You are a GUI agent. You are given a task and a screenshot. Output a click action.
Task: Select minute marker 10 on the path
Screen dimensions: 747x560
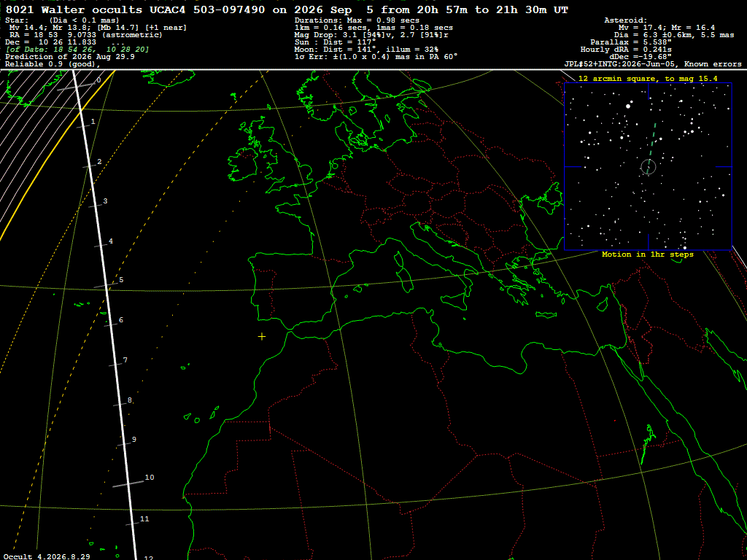[x=150, y=477]
